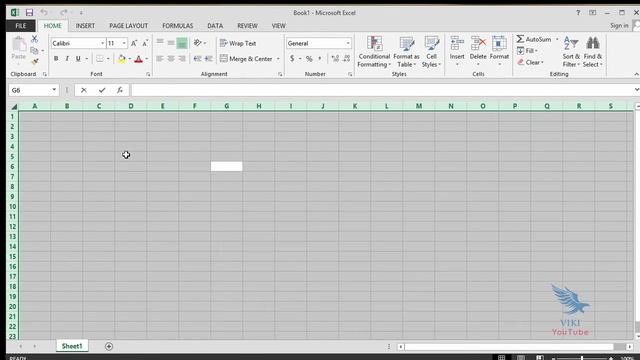Click the Orientation text-angle icon
The height and width of the screenshot is (360, 640).
tap(198, 43)
